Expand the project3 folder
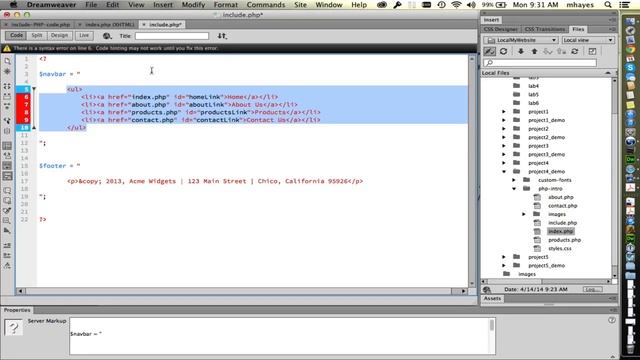 pos(504,146)
